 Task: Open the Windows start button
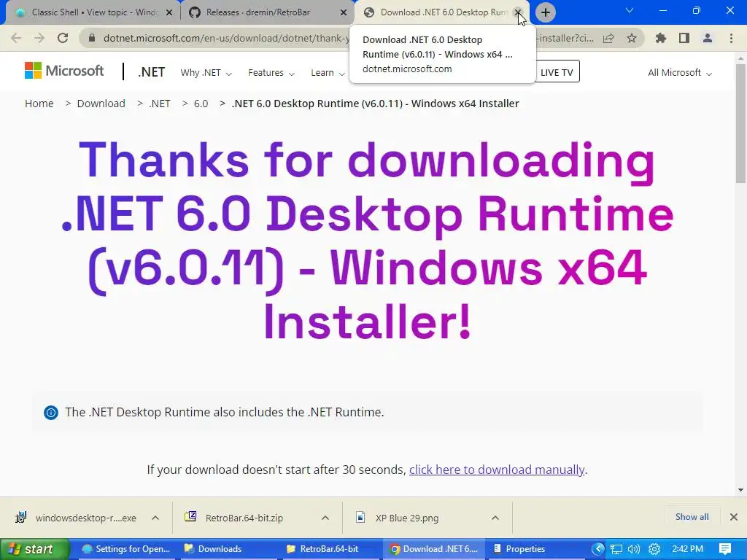pos(34,549)
